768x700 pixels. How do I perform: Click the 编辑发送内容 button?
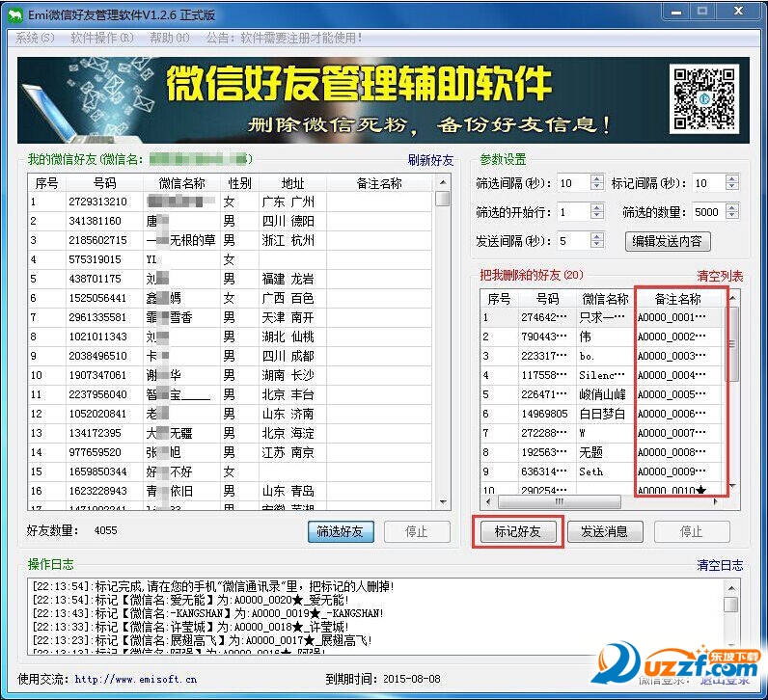[667, 241]
